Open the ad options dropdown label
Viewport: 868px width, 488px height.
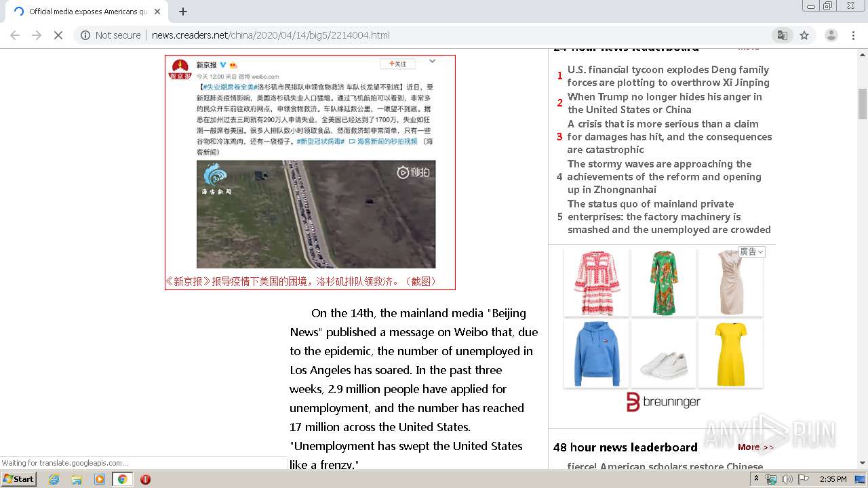point(751,251)
